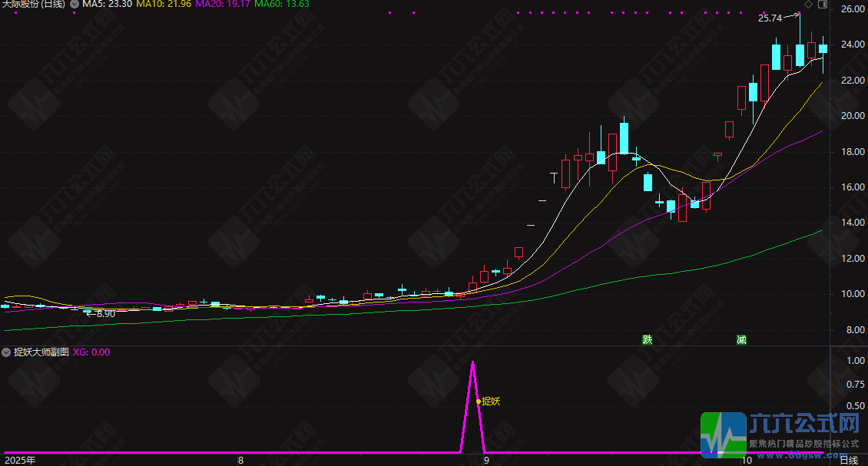868x466 pixels.
Task: Click the green 减 marker icon
Action: click(x=741, y=339)
